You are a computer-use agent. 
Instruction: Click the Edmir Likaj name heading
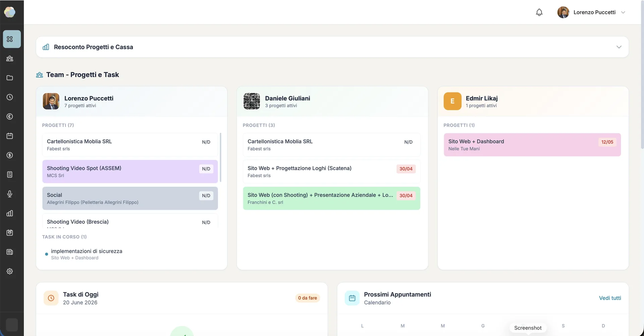click(x=482, y=98)
